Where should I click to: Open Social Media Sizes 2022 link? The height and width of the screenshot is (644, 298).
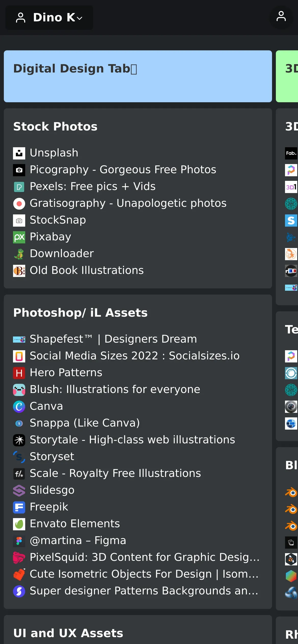pyautogui.click(x=134, y=356)
